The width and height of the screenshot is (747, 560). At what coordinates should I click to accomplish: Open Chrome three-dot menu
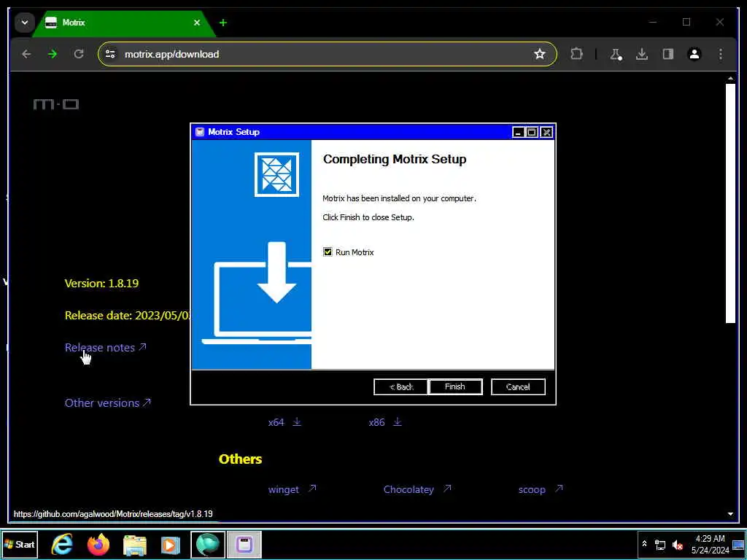click(x=720, y=54)
